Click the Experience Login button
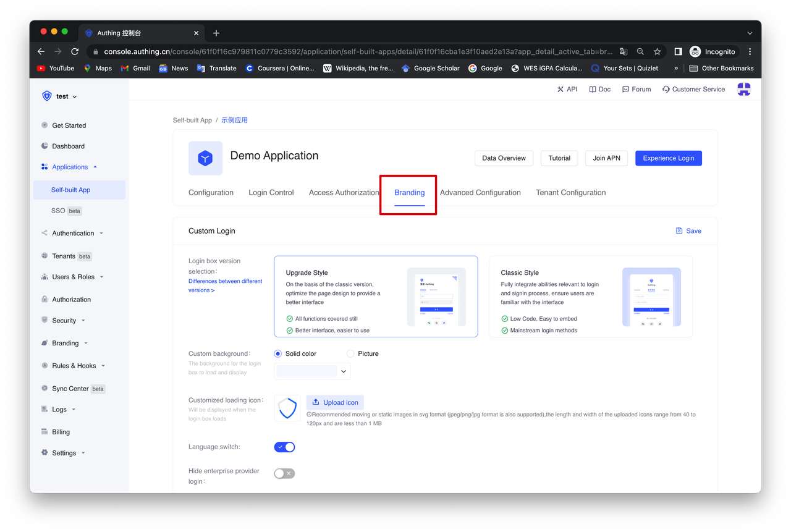This screenshot has width=791, height=532. [668, 158]
